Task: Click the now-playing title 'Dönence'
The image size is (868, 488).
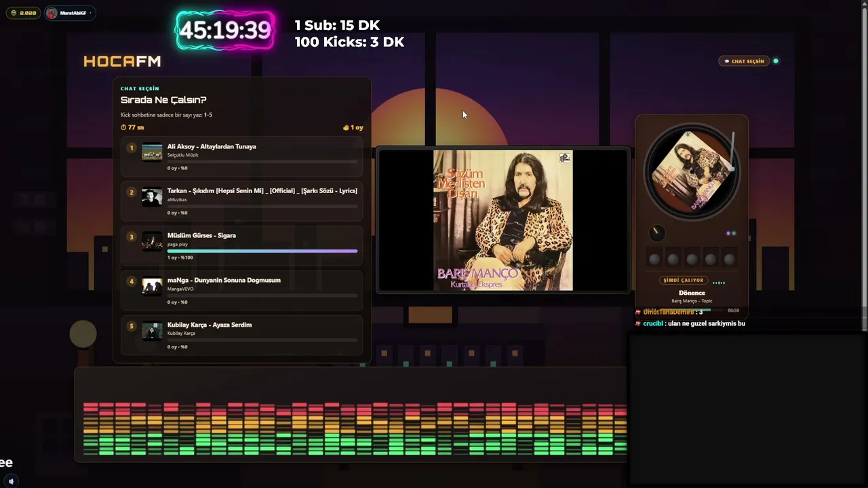Action: [x=692, y=293]
